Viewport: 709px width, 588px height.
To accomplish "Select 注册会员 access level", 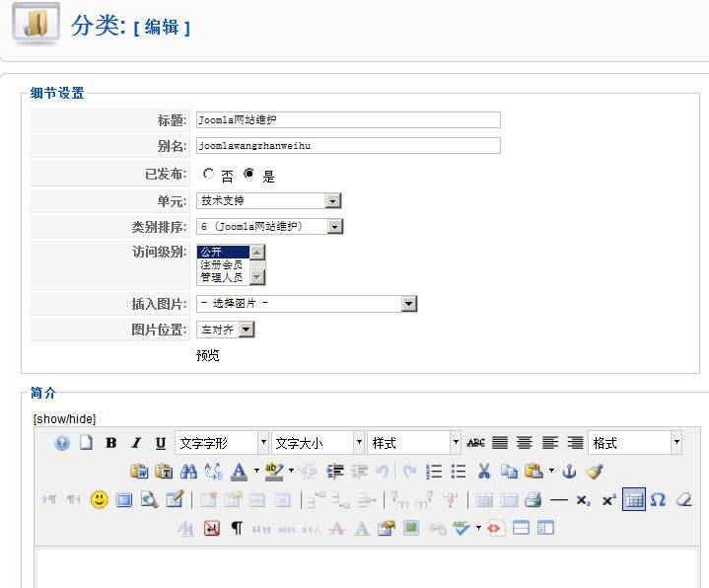I will [x=223, y=264].
